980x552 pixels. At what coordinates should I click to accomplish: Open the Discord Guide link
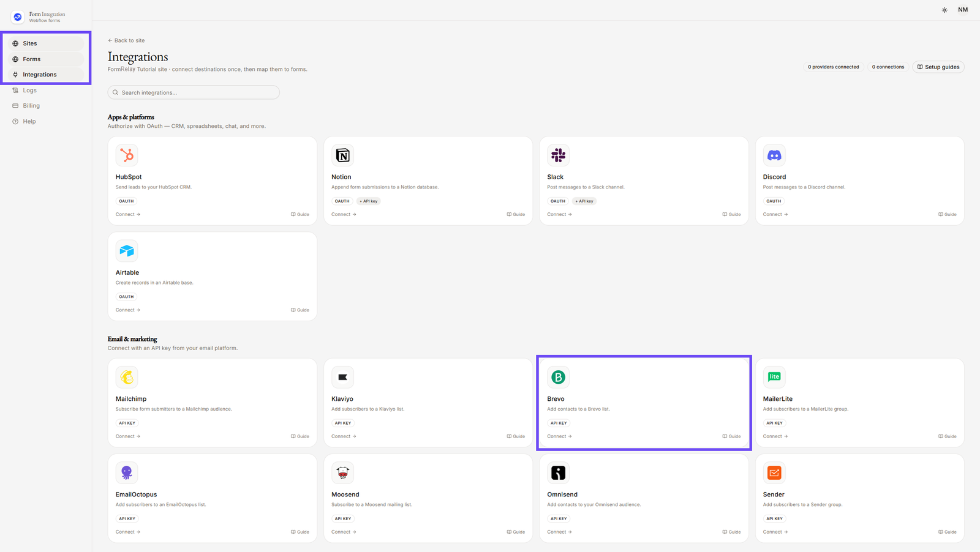[x=948, y=214]
